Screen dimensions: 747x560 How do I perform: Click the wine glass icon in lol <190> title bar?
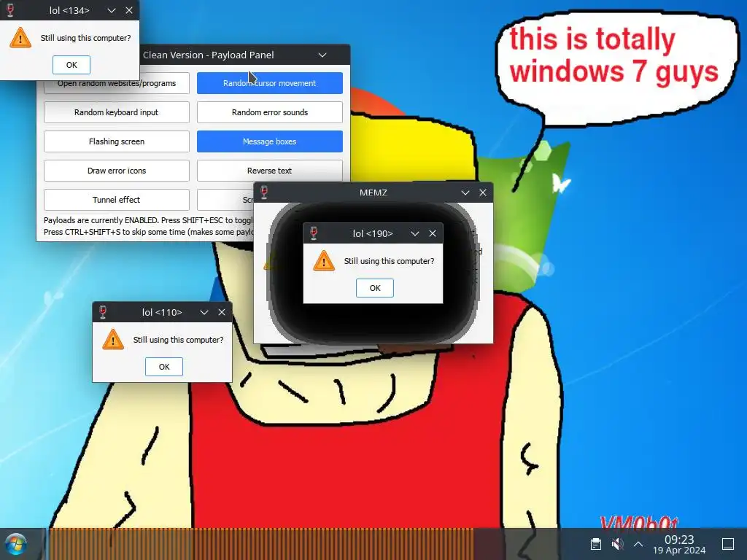pyautogui.click(x=314, y=233)
